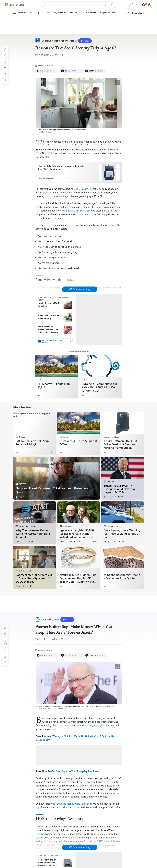The width and height of the screenshot is (157, 868).
Task: Open comments on Wireless Carrier story
Action: (31, 542)
